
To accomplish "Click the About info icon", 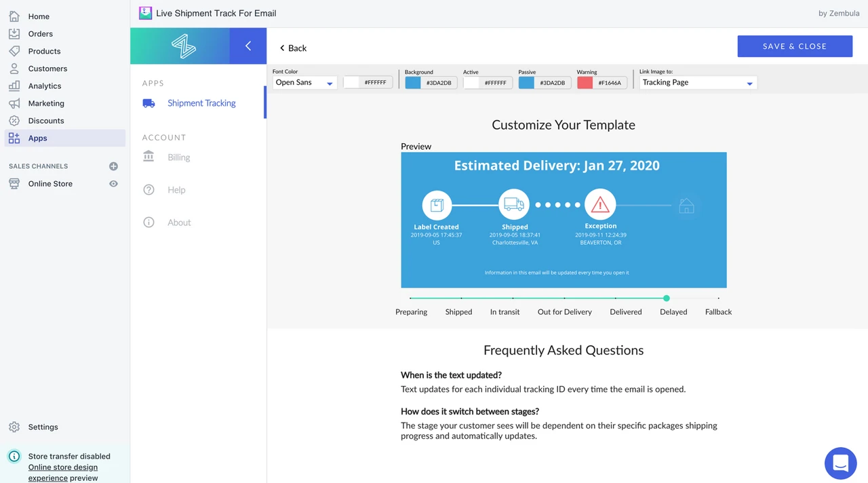I will click(149, 223).
